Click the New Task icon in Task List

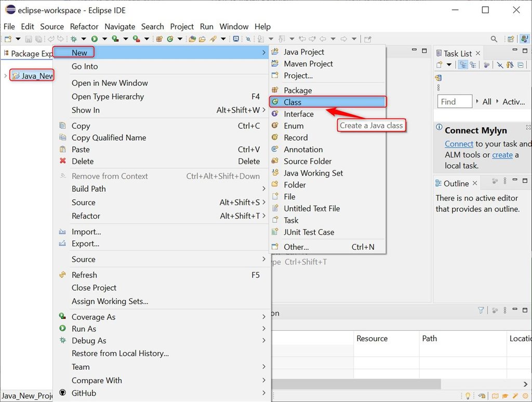tap(440, 65)
